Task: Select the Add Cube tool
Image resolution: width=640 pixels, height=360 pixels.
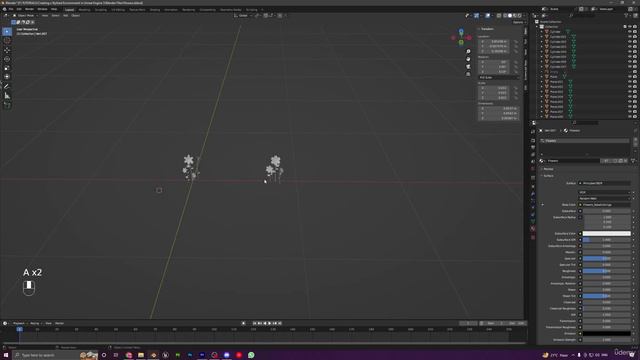Action: click(7, 105)
